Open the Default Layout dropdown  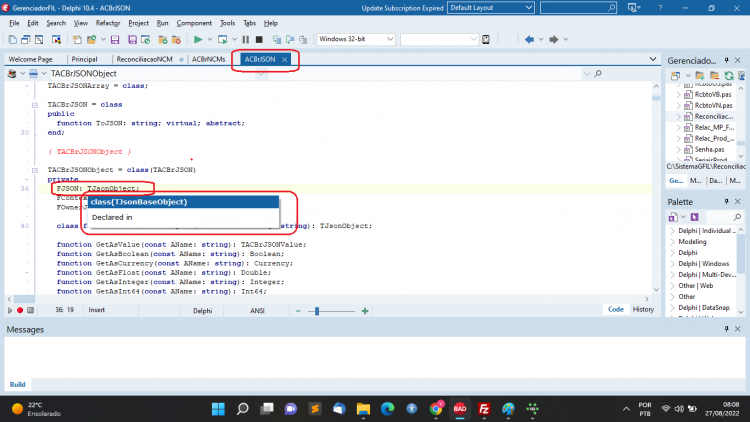[x=491, y=8]
